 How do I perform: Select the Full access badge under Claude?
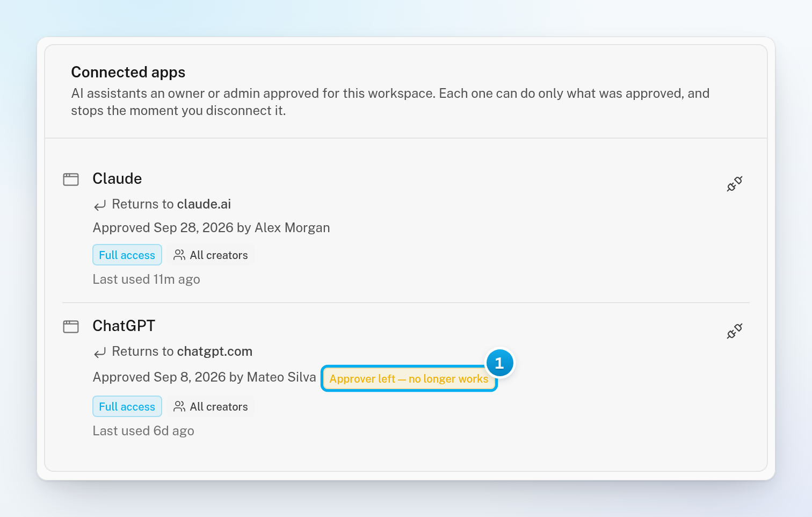(127, 255)
